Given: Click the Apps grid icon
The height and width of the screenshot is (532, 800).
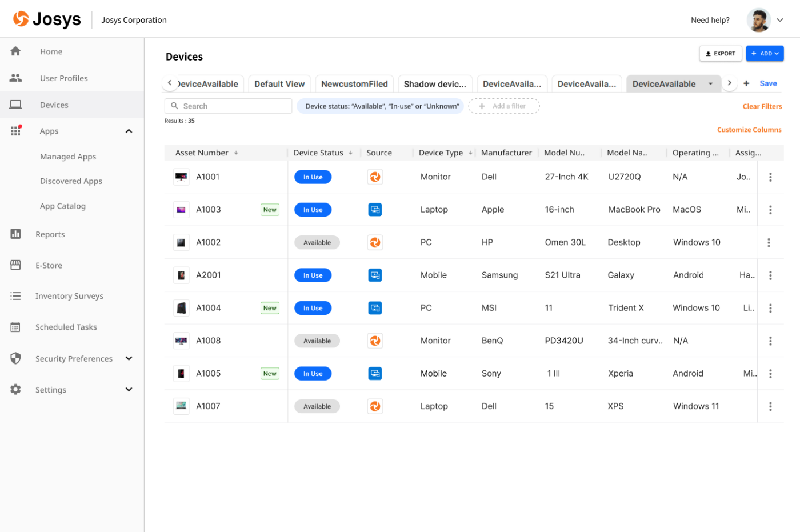Looking at the screenshot, I should click(15, 131).
